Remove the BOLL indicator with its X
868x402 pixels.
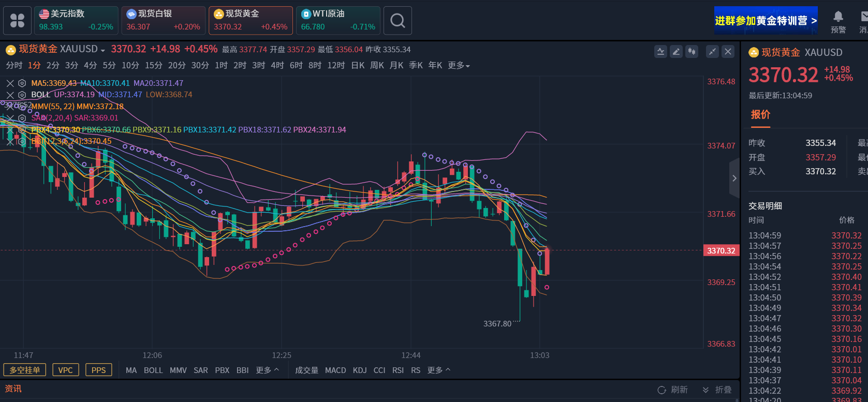pos(10,95)
